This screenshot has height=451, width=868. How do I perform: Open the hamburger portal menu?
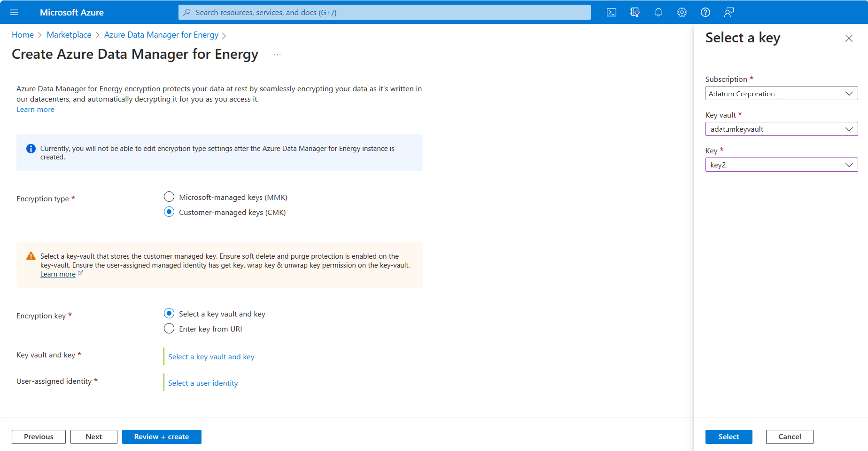pos(14,12)
